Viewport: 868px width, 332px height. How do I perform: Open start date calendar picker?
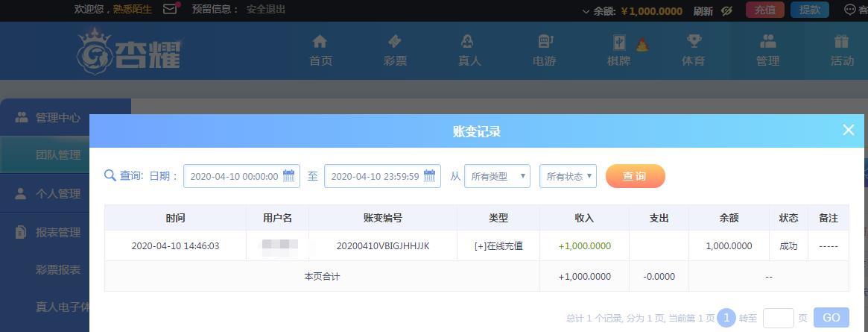pyautogui.click(x=289, y=176)
